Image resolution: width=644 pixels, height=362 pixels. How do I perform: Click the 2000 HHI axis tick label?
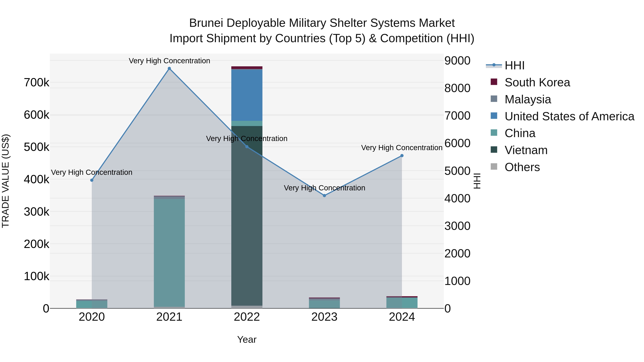tap(457, 253)
